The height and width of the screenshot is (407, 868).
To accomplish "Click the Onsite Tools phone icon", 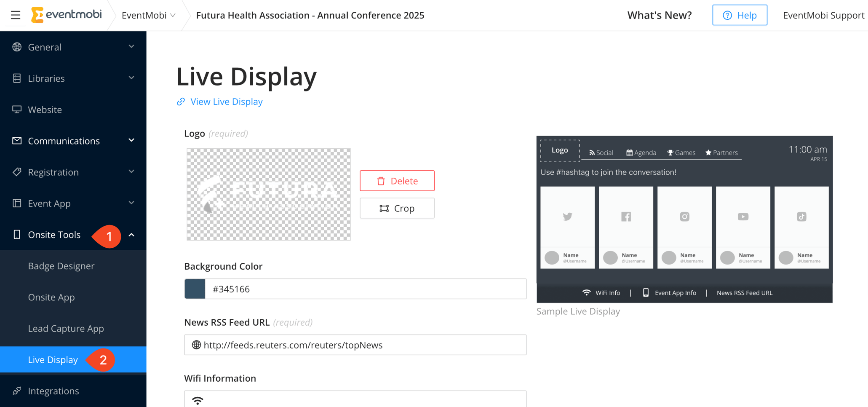I will click(x=17, y=234).
